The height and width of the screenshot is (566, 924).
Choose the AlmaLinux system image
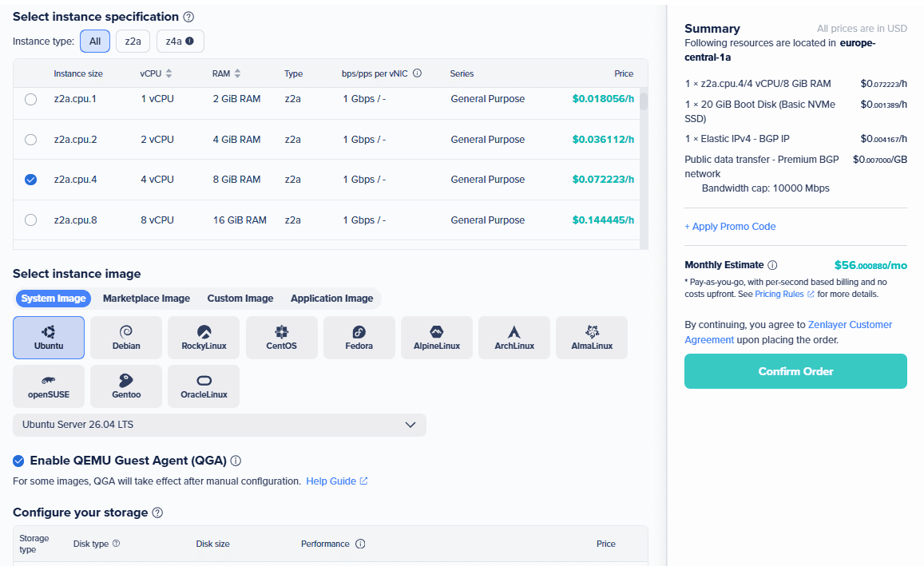click(x=592, y=338)
